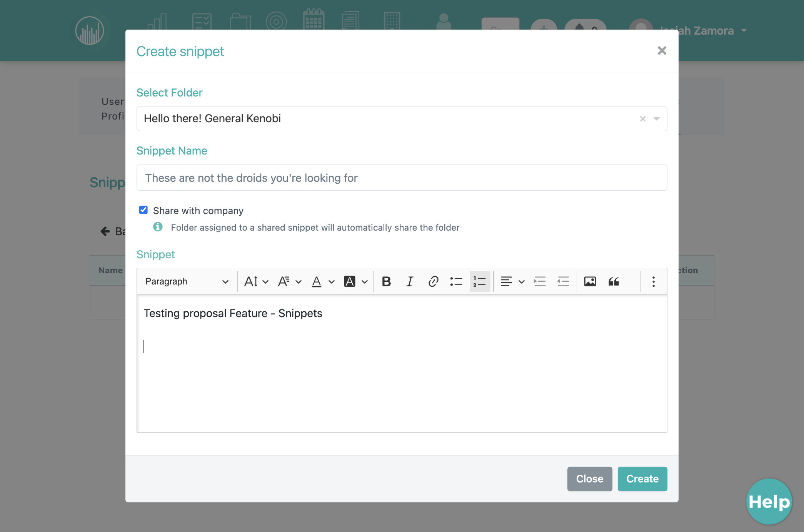804x532 pixels.
Task: Close the Create snippet dialog with X
Action: pyautogui.click(x=662, y=51)
